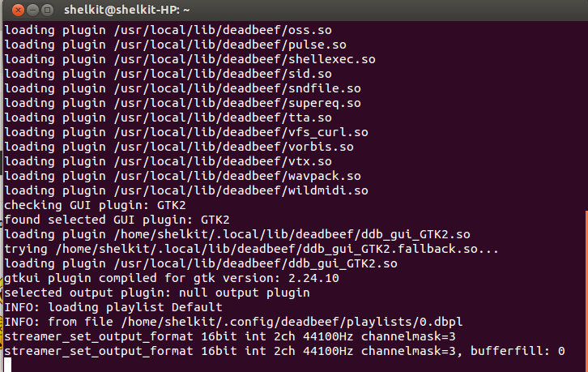Screen dimensions: 588x372
Task: Click the oss.so plugin path line
Action: [x=168, y=30]
